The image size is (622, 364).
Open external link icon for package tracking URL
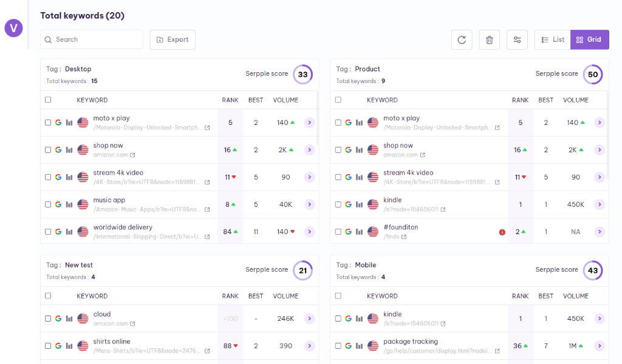click(x=497, y=351)
